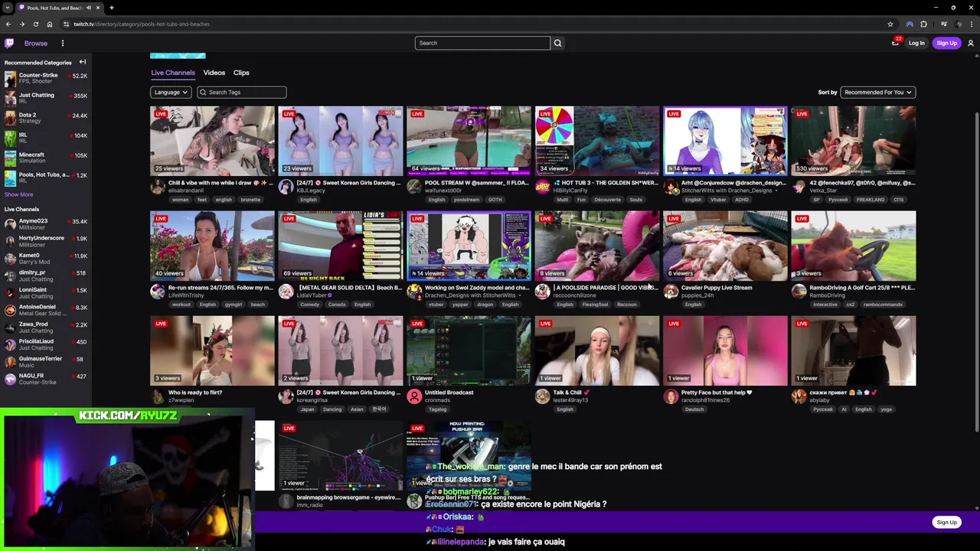Open the Chrome profile avatar

[959, 24]
